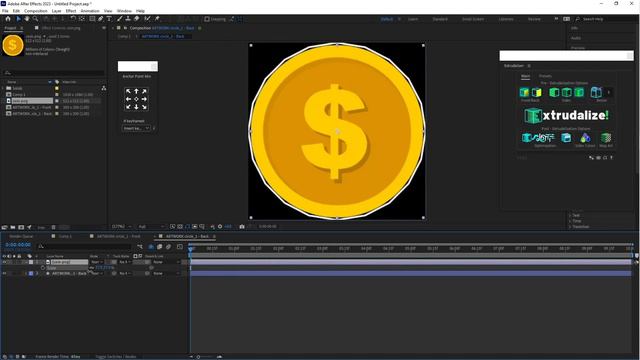The image size is (640, 360).
Task: Switch to the Comp 1 timeline tab
Action: pyautogui.click(x=65, y=236)
